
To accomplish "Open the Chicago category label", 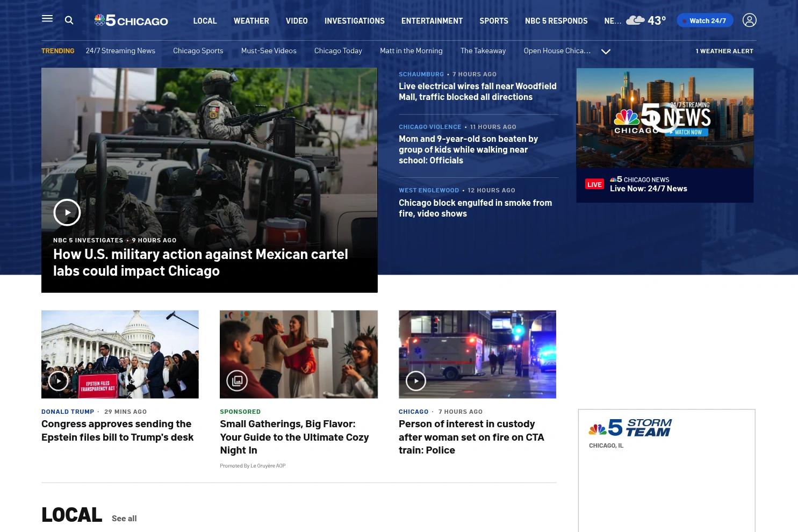I will click(x=414, y=412).
